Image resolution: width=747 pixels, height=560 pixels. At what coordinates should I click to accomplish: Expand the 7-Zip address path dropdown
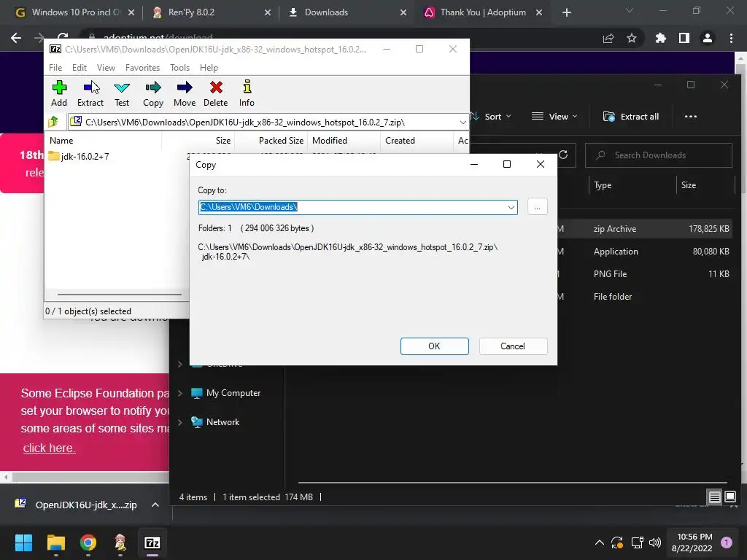pos(462,122)
